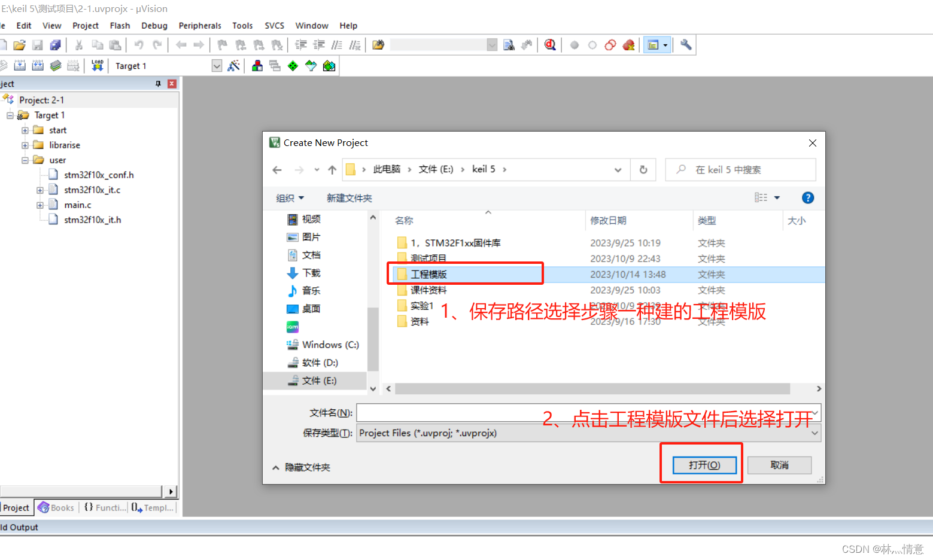Screen dimensions: 933x560
Task: Click the Insert Bookmark flag icon
Action: click(x=222, y=45)
